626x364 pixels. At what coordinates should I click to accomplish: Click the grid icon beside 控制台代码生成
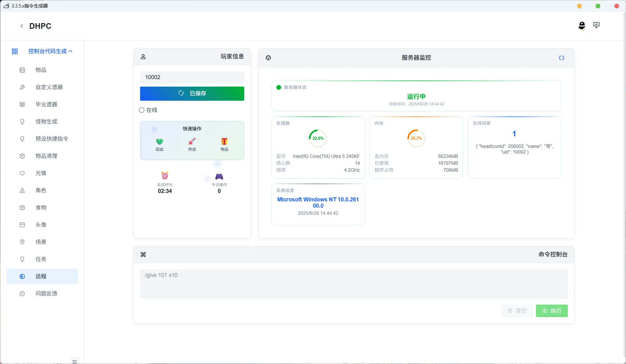15,51
